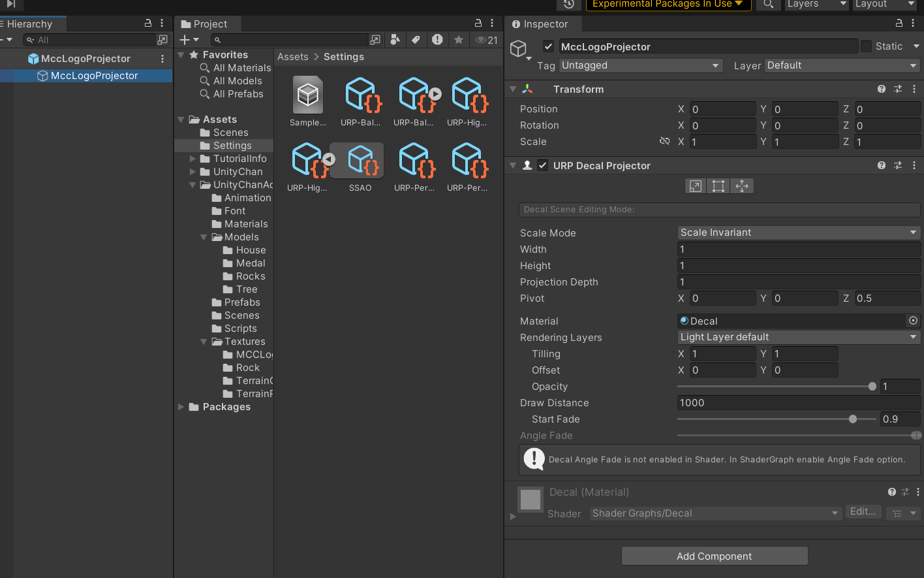
Task: Toggle the Search by Label tag icon
Action: pos(416,40)
